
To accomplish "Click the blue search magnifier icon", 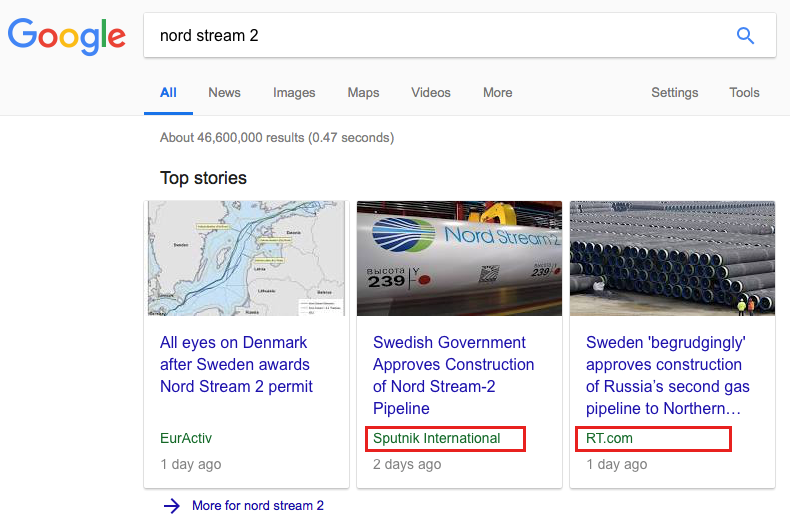I will pyautogui.click(x=745, y=36).
